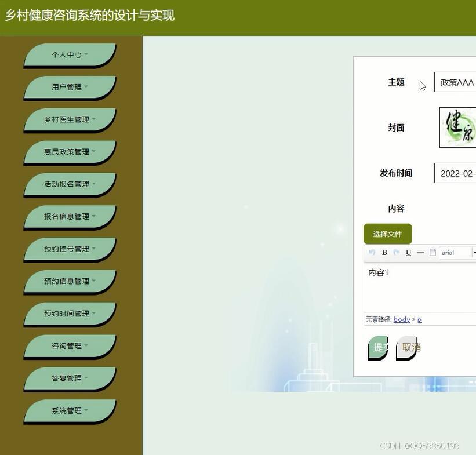
Task: Click the Undo icon in the editor
Action: click(372, 252)
